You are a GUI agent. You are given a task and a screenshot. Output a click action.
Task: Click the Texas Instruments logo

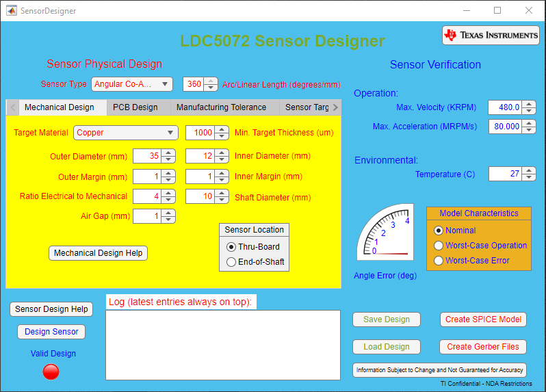pyautogui.click(x=491, y=35)
